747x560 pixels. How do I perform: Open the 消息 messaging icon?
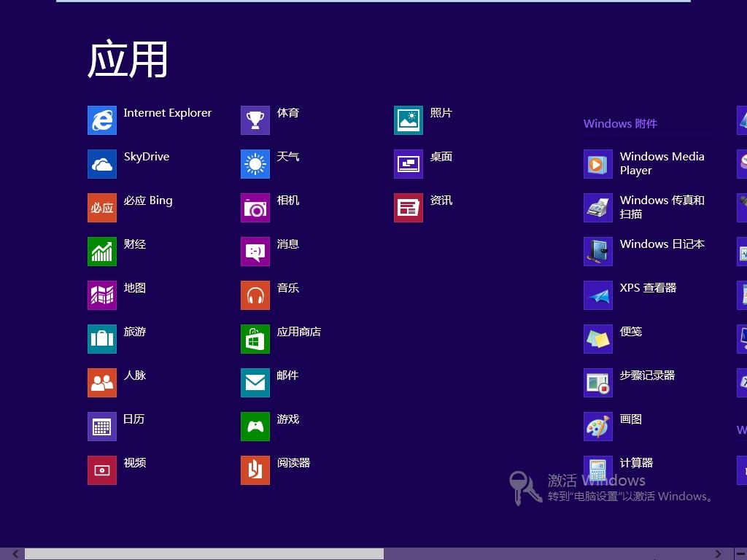(x=255, y=252)
